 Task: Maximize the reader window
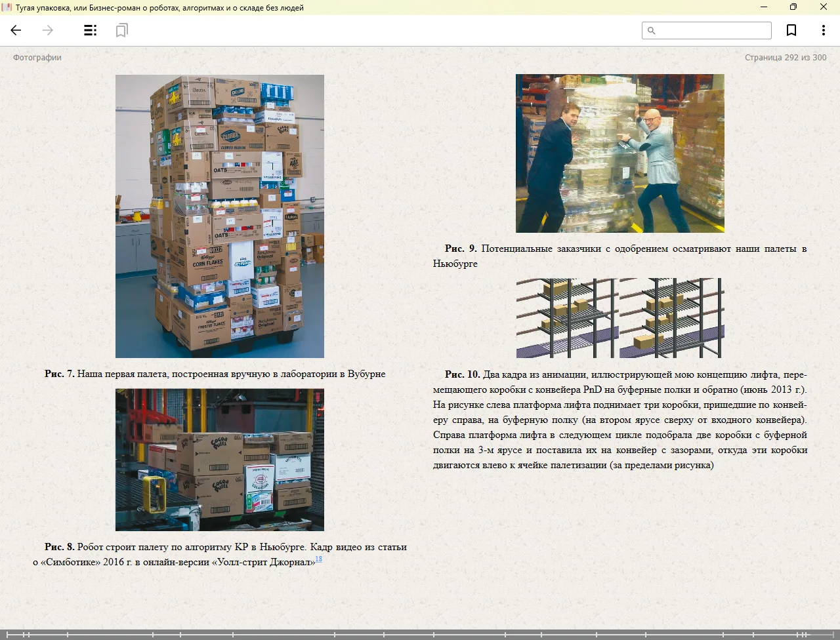pyautogui.click(x=793, y=7)
